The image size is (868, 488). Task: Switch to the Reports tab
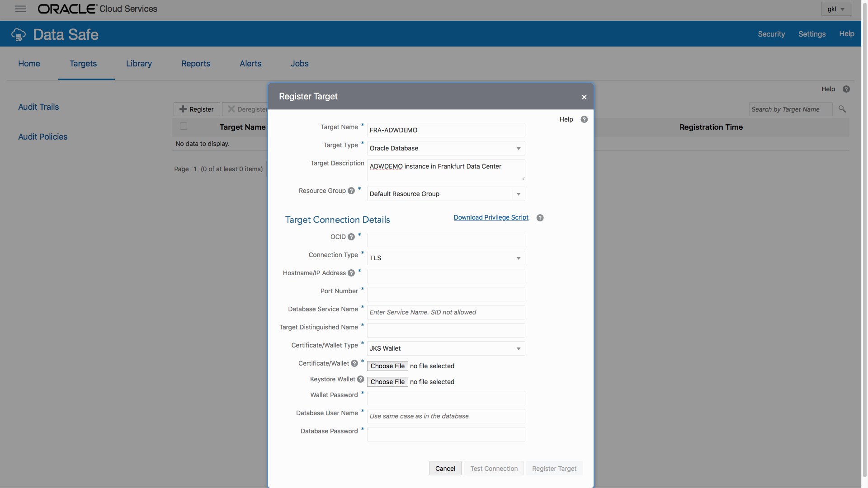[196, 64]
